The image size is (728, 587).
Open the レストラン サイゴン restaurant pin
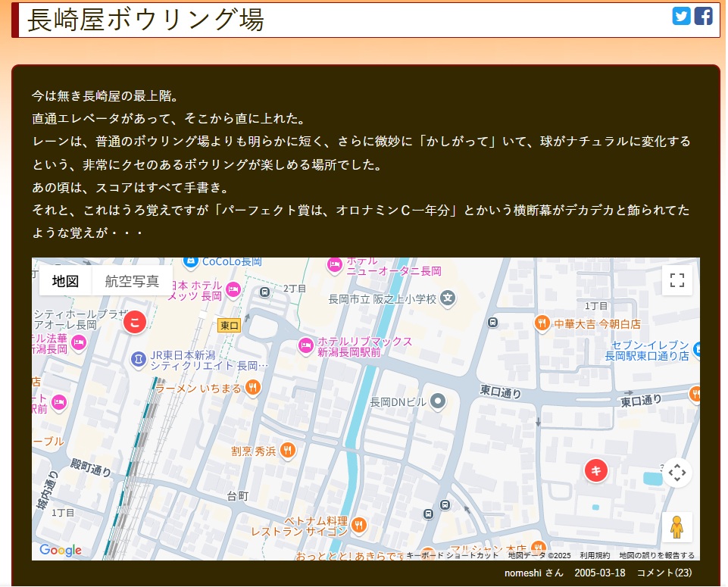(x=358, y=526)
